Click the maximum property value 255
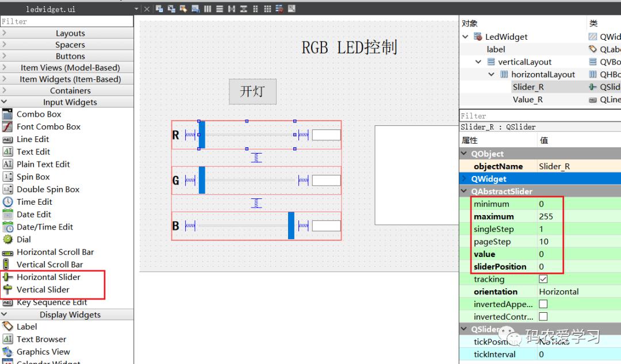 coord(546,217)
